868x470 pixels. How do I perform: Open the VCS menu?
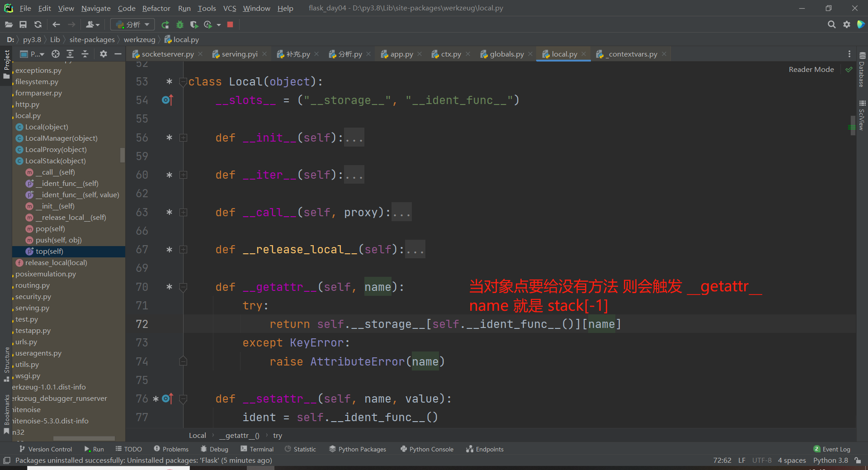click(230, 8)
